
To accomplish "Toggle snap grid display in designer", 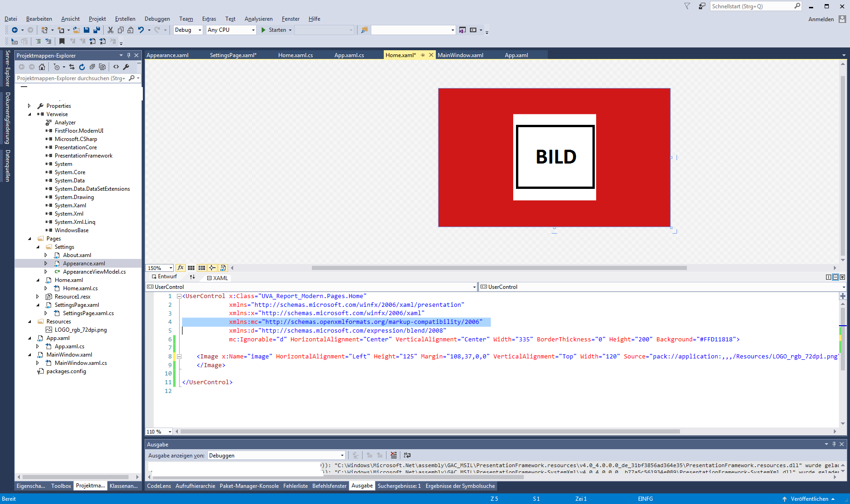I will pos(191,268).
